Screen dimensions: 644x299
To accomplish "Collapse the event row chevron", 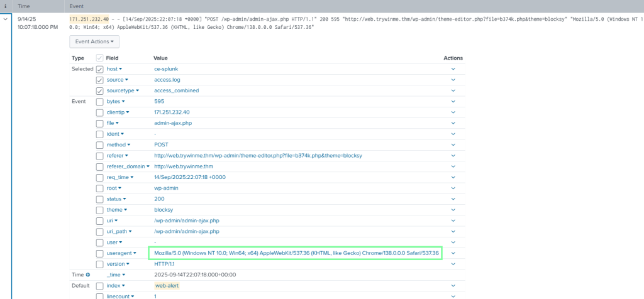I will pyautogui.click(x=6, y=19).
